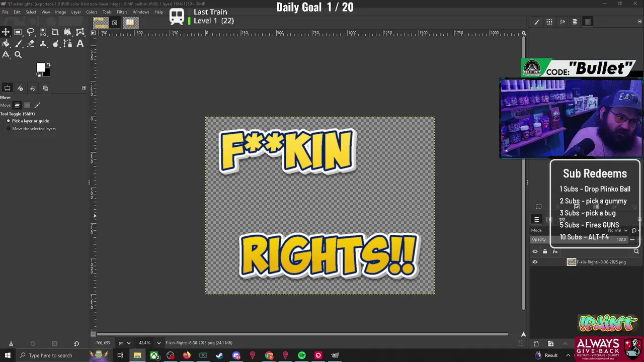Open the Undo History tab
644x362 pixels.
point(33,88)
